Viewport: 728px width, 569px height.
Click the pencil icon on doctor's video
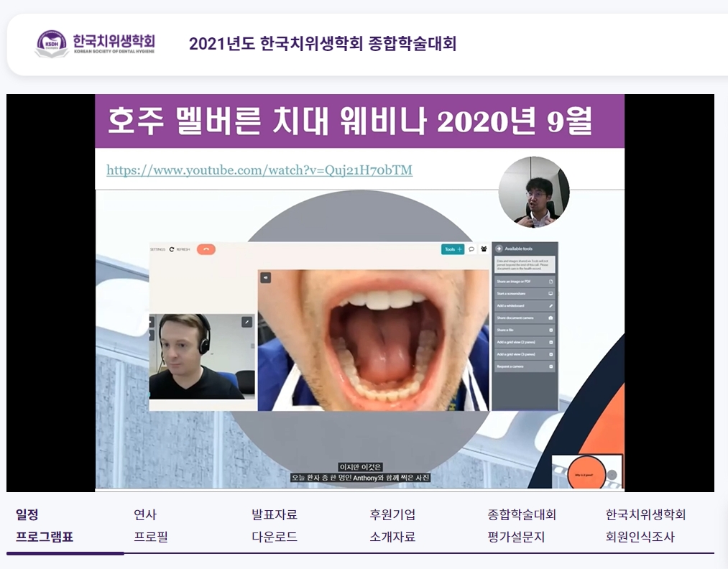pos(246,322)
